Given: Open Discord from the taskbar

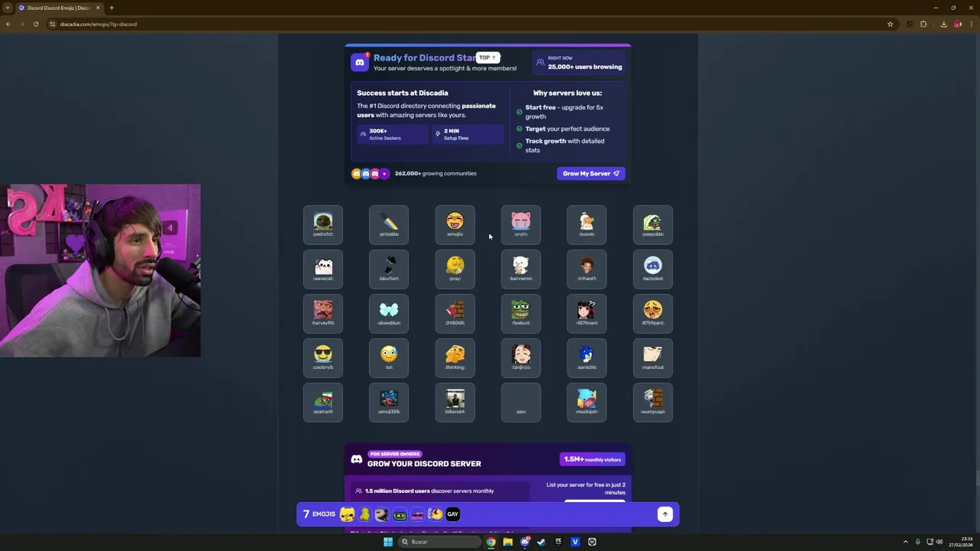Looking at the screenshot, I should pyautogui.click(x=524, y=542).
